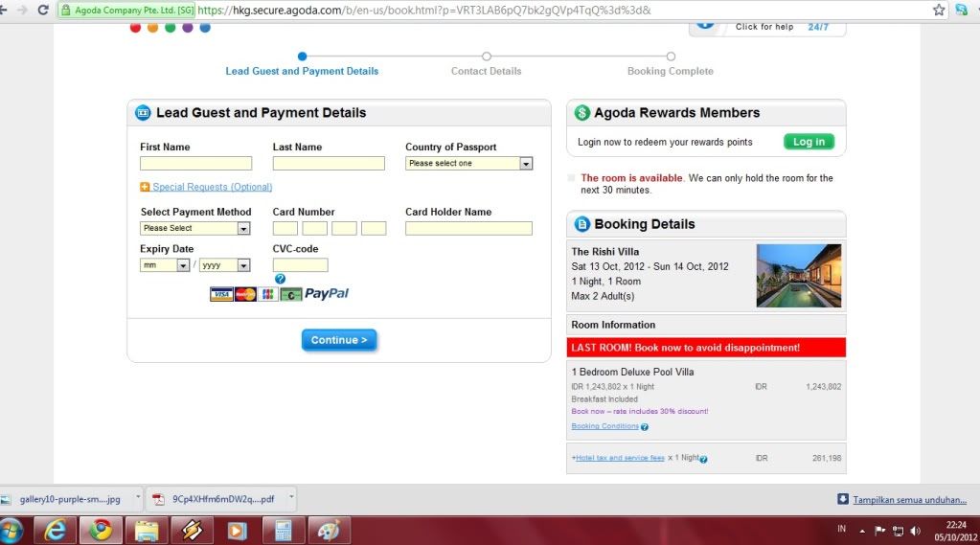Open the expiry year dropdown
Screen dimensions: 980x545
(225, 265)
